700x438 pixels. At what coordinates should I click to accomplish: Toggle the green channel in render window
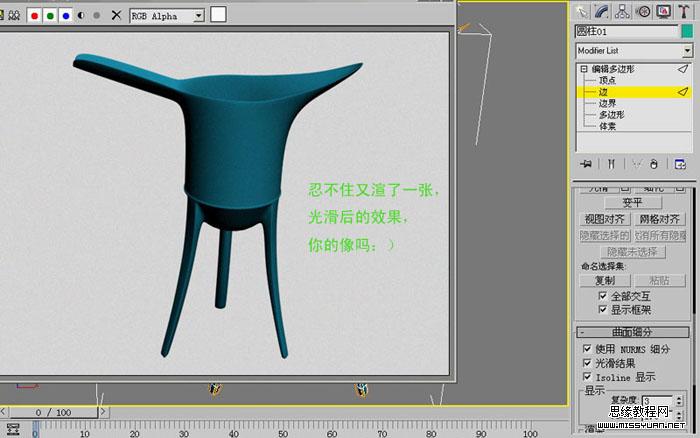pyautogui.click(x=50, y=16)
